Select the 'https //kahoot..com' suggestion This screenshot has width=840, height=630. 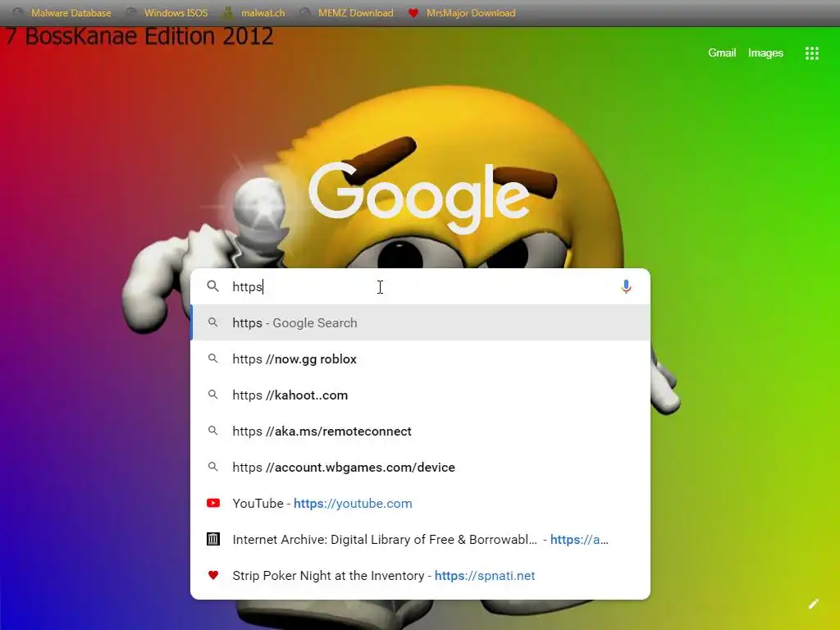[x=420, y=395]
